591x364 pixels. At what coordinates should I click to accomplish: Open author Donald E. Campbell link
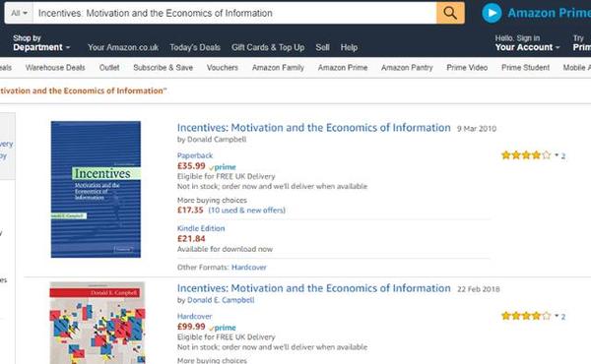[x=221, y=300]
